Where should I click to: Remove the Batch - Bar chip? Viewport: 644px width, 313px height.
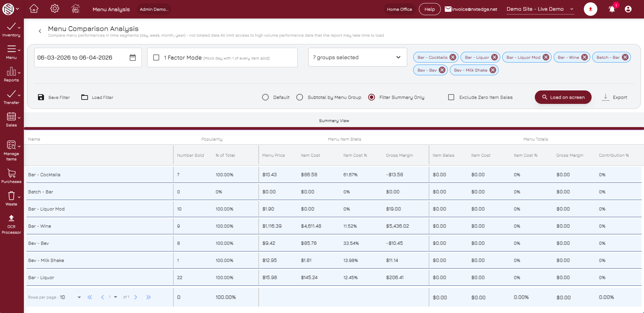click(625, 57)
